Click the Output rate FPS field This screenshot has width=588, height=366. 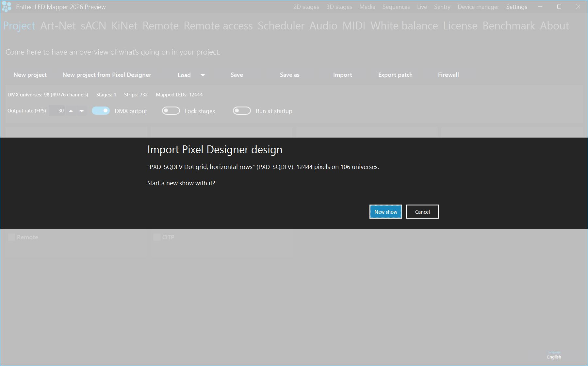57,111
